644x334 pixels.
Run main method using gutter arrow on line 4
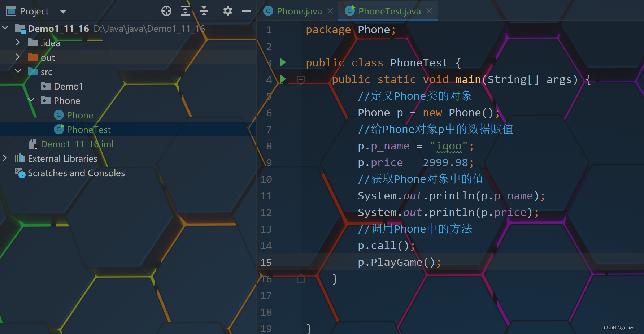point(283,79)
